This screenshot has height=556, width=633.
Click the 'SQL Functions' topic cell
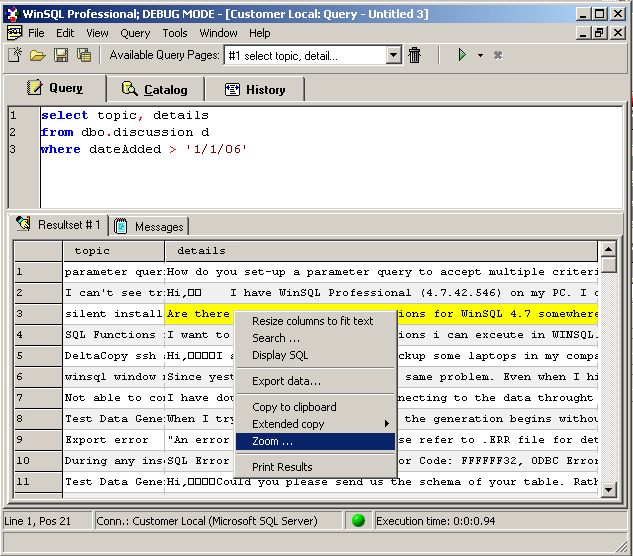coord(114,335)
